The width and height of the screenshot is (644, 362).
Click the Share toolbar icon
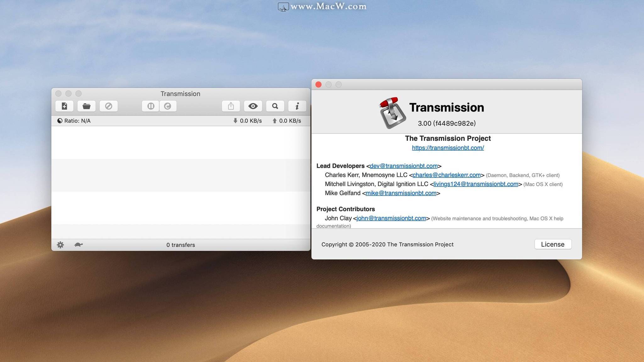click(x=231, y=106)
